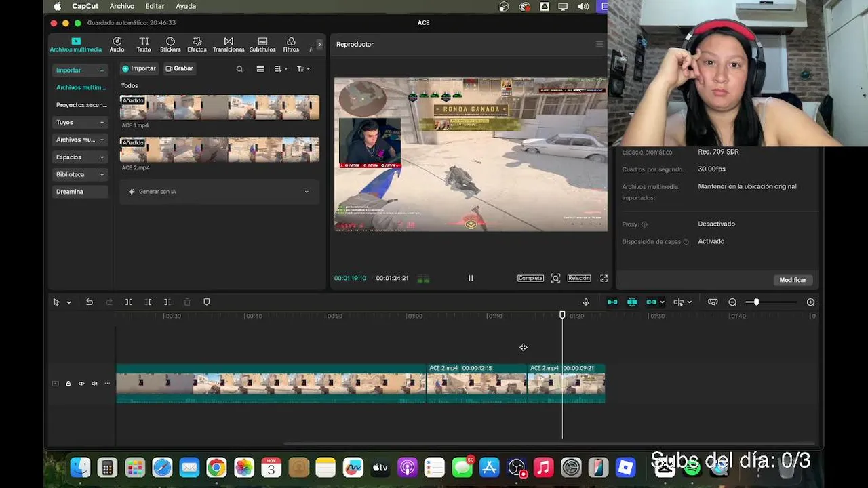Add a marker on the timeline
Image resolution: width=868 pixels, height=488 pixels.
click(x=207, y=302)
